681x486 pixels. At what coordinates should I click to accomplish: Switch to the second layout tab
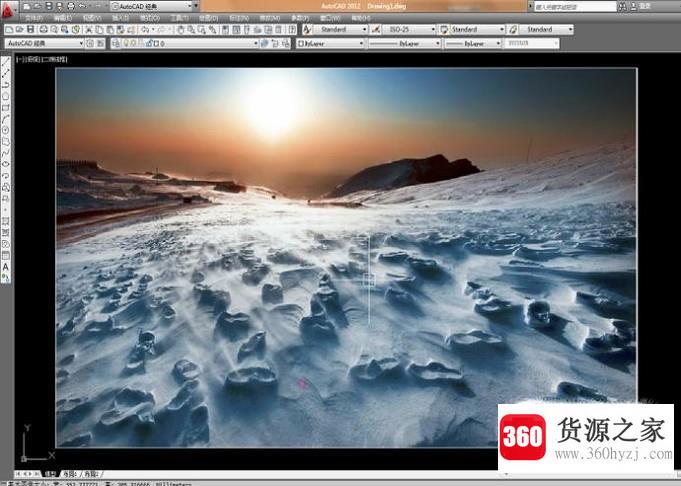point(92,474)
